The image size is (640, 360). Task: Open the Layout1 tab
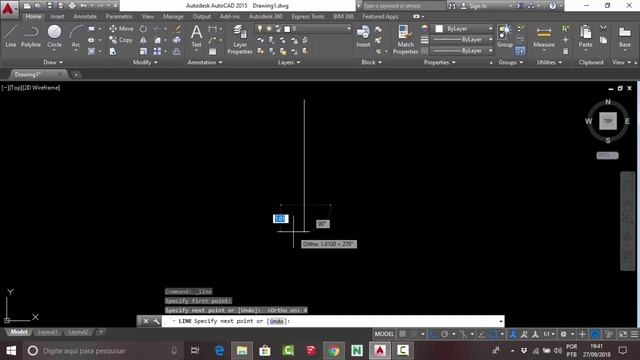47,332
